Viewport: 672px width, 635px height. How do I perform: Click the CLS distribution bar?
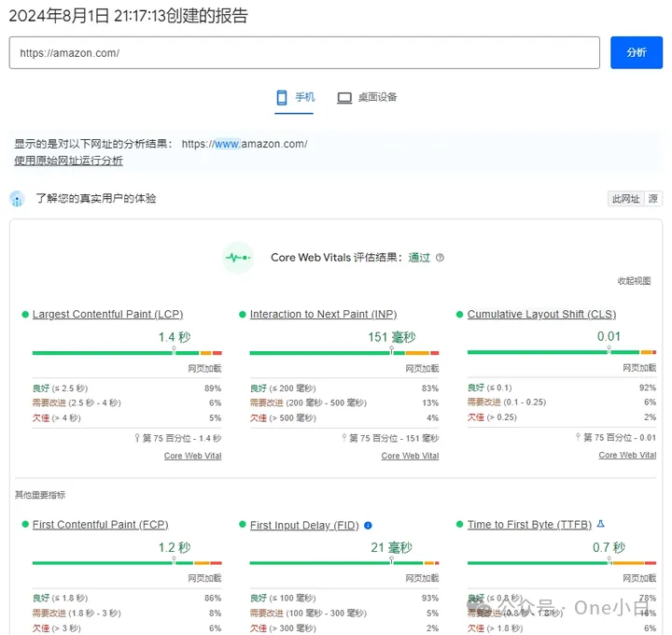coord(562,352)
